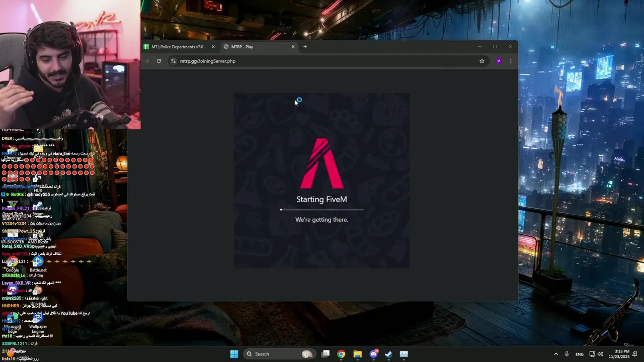This screenshot has height=362, width=644.
Task: Click the 'Starting FiveM' text
Action: [321, 200]
